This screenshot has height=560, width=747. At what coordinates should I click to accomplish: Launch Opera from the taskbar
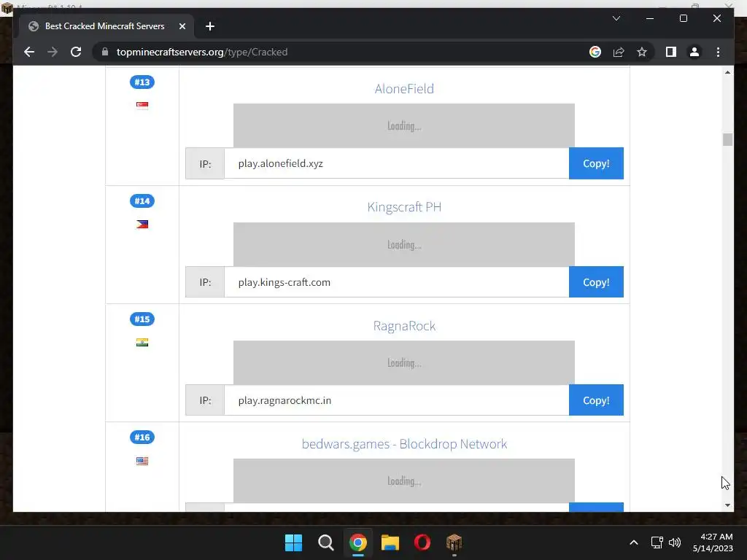point(422,542)
